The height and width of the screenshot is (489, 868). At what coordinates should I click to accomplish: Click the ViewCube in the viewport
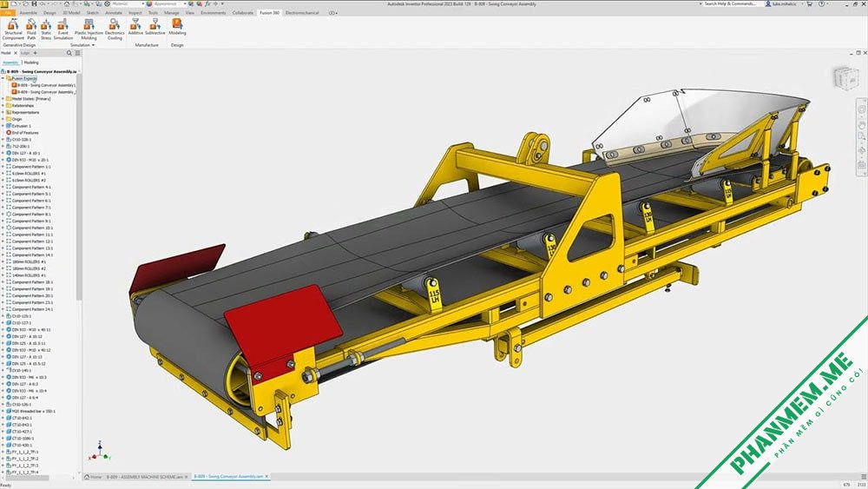tap(846, 77)
